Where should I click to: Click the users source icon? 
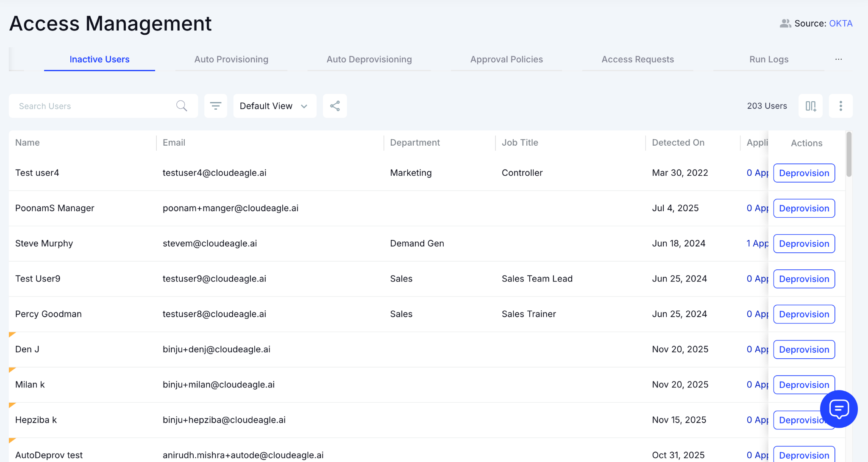pyautogui.click(x=785, y=24)
